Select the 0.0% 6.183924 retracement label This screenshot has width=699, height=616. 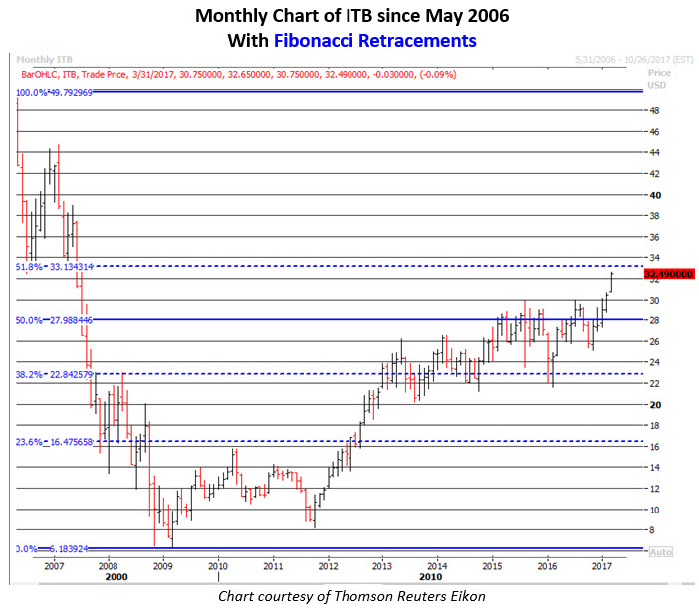(52, 549)
